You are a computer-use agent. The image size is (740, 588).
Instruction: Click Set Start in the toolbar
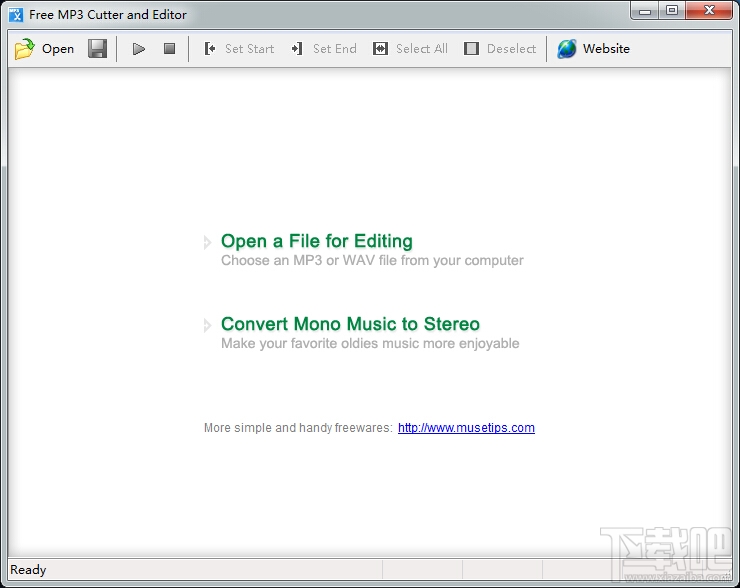coord(239,49)
